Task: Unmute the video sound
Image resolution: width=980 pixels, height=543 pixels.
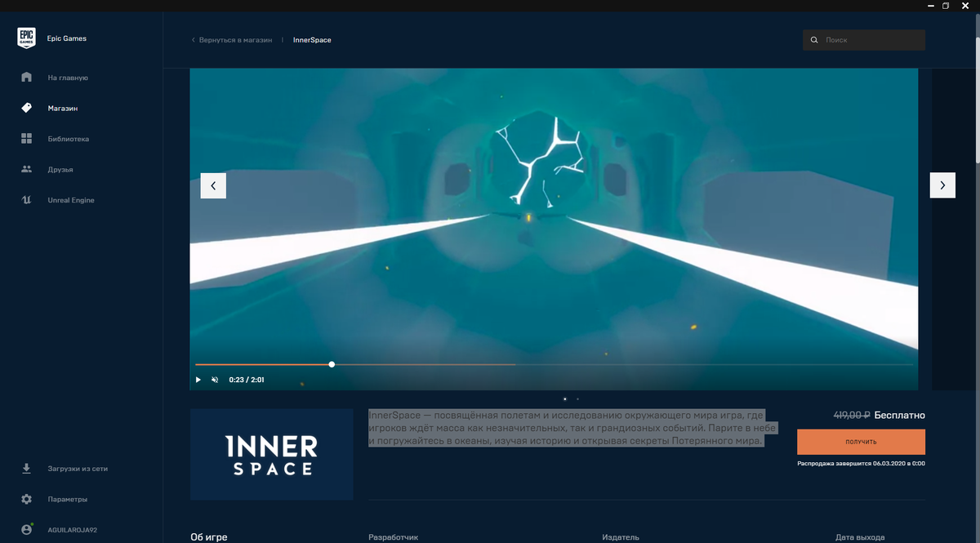Action: coord(215,380)
